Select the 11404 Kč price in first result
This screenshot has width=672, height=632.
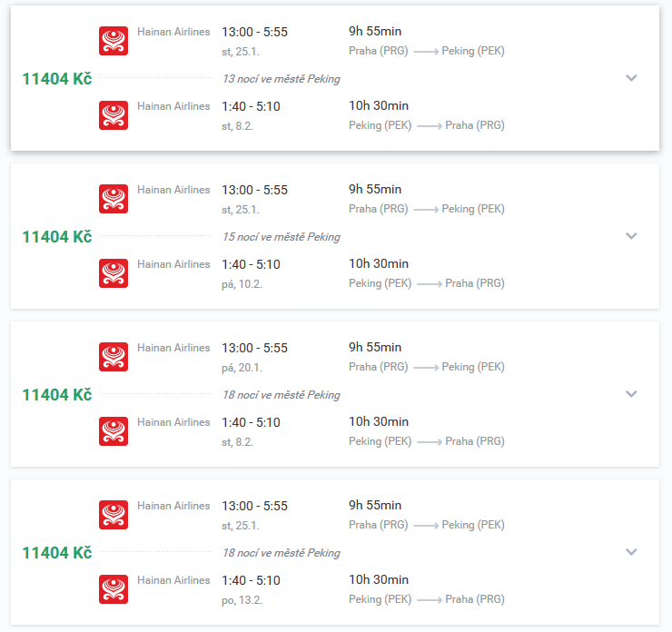coord(57,79)
